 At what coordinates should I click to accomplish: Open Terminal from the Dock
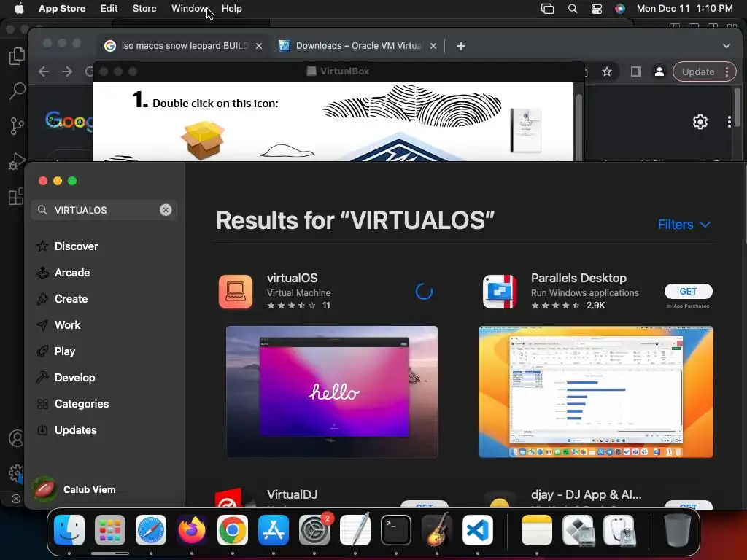pyautogui.click(x=396, y=530)
